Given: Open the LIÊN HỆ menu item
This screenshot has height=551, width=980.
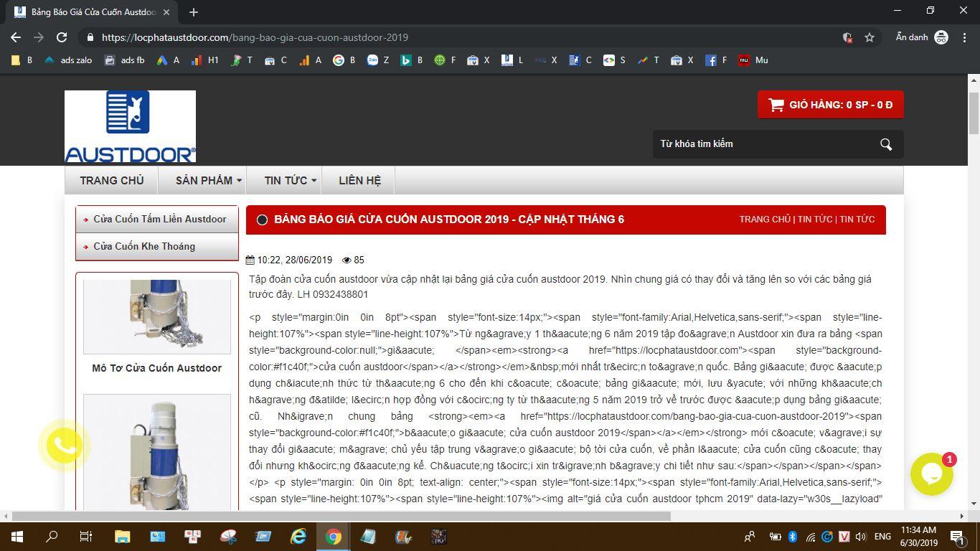Looking at the screenshot, I should tap(359, 180).
